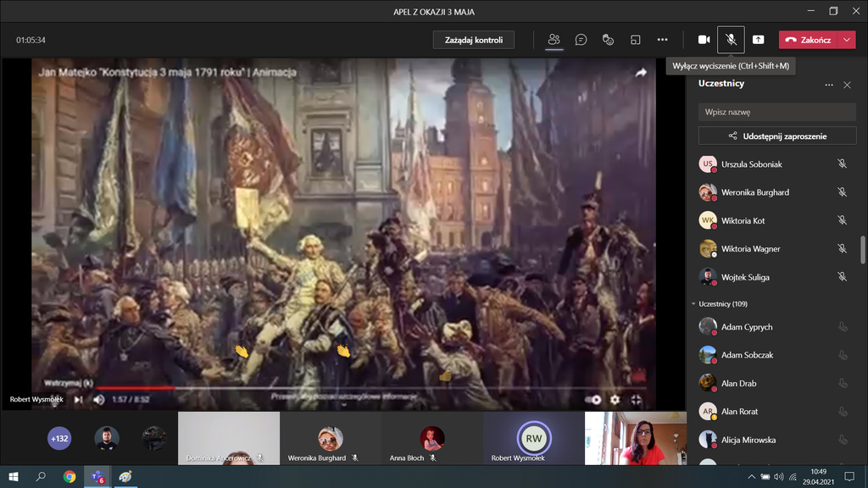Click the Teams taskbar icon
Screen dimensions: 868x488
tap(97, 476)
